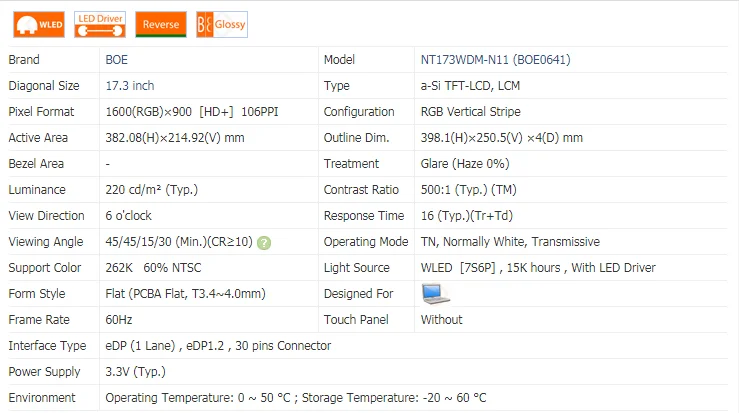Click the luminance 220 cd/m² value
Viewport: 739px width, 413px height.
(x=151, y=190)
